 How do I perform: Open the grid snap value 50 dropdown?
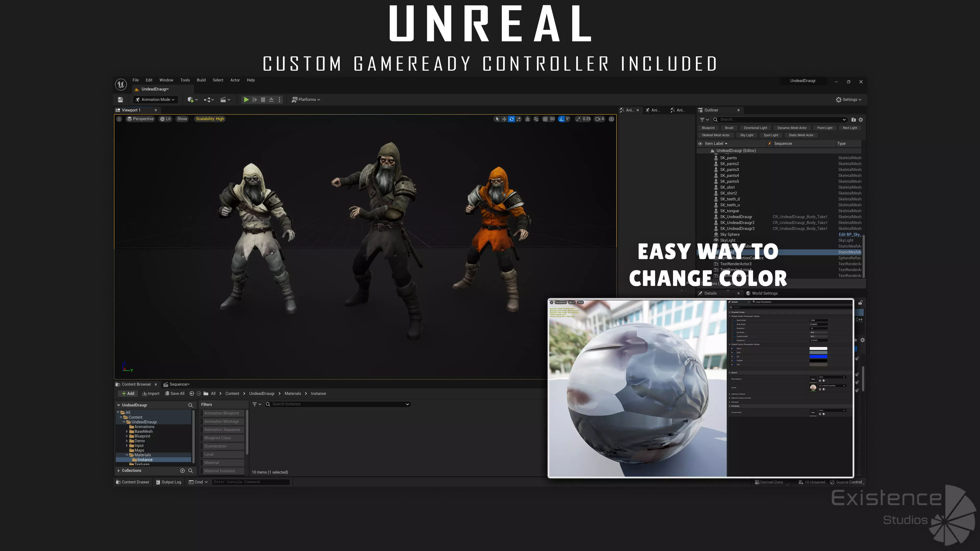click(552, 119)
